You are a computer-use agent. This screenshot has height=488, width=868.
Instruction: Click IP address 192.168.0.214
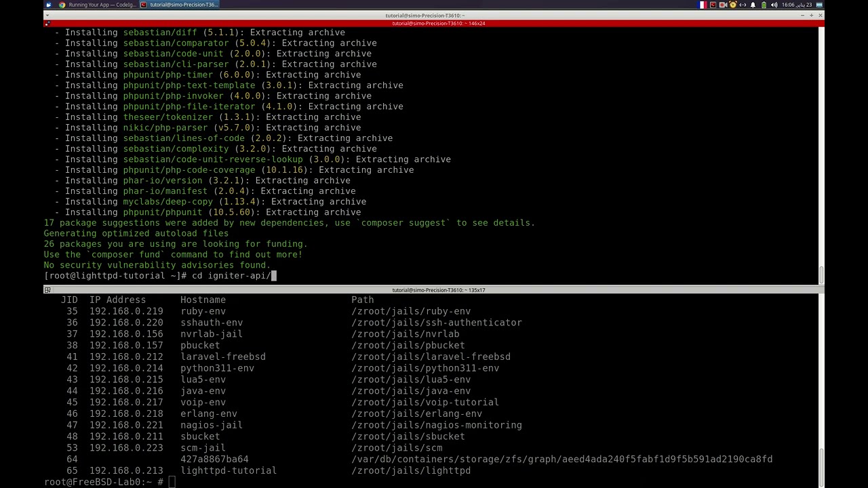pos(126,368)
